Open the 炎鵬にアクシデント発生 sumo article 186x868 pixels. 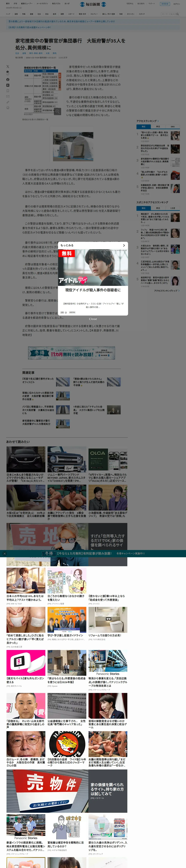tap(67, 502)
